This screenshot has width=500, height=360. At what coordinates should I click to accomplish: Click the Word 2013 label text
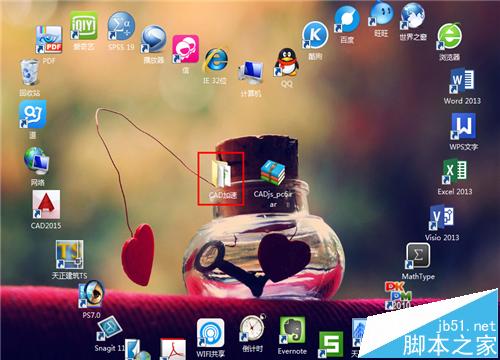462,100
